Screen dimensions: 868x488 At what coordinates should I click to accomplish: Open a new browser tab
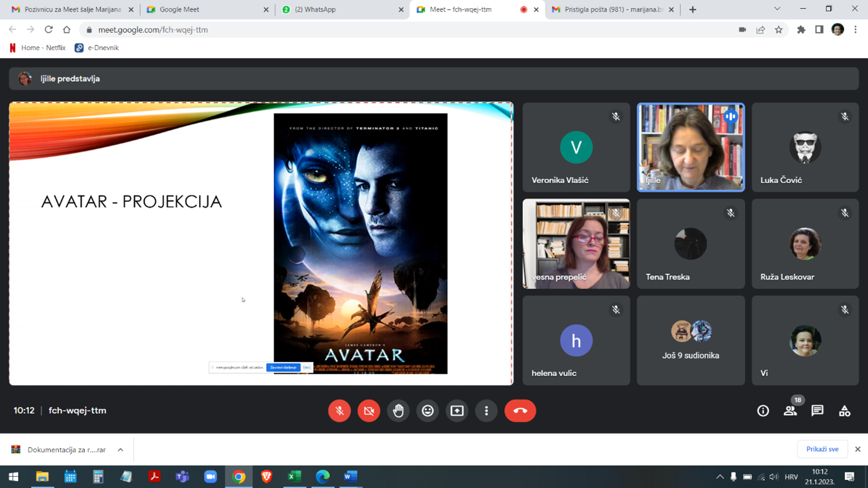click(x=693, y=9)
